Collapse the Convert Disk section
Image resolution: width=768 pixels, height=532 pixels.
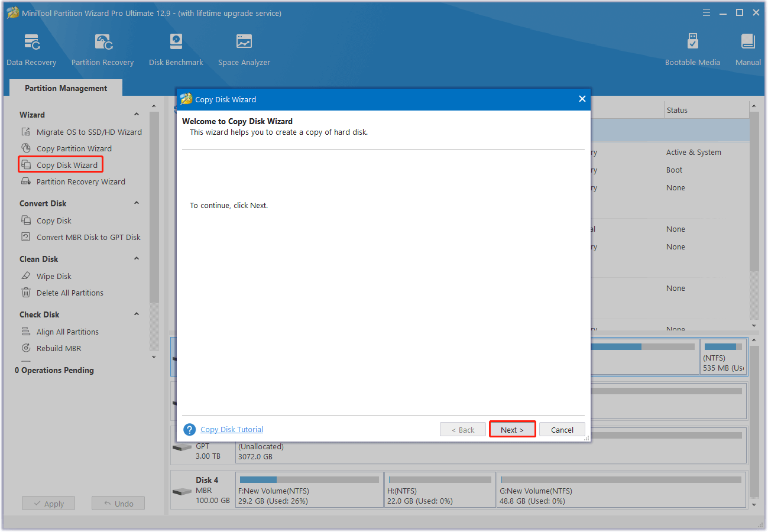click(x=137, y=203)
